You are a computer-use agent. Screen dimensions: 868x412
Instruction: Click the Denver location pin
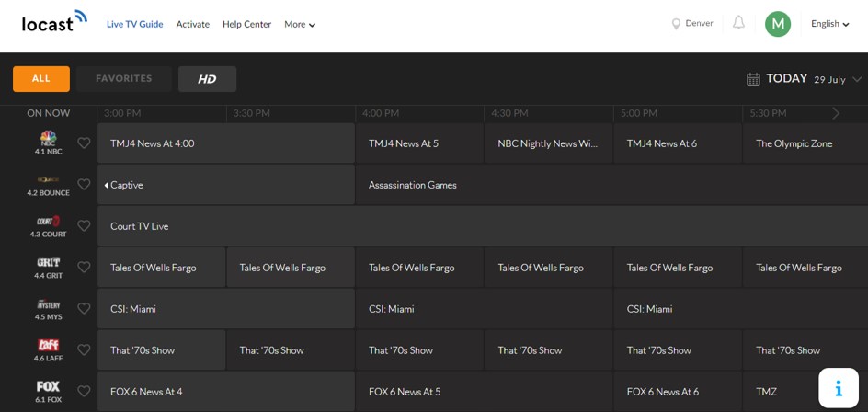[676, 24]
